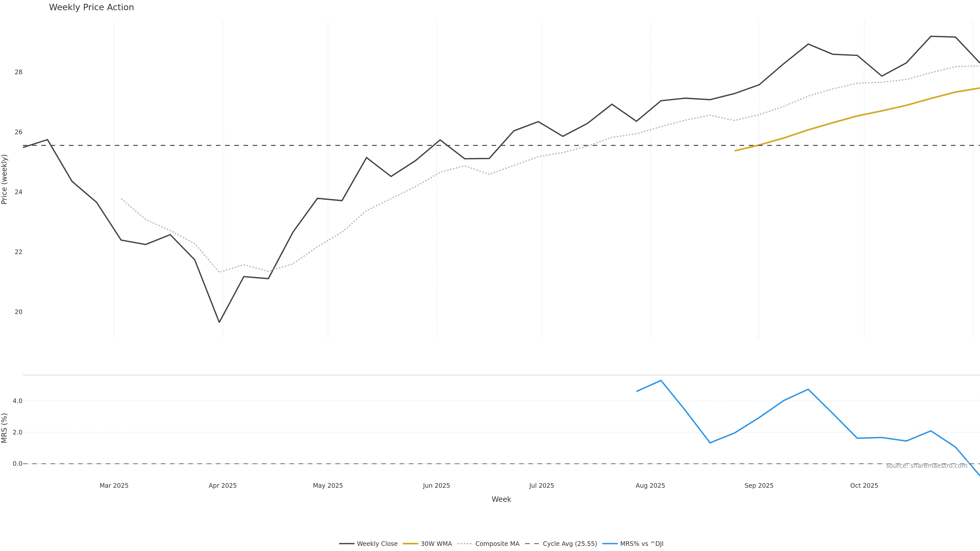
Task: Toggle the MRS% vs ^DJI legend entry
Action: [x=641, y=544]
